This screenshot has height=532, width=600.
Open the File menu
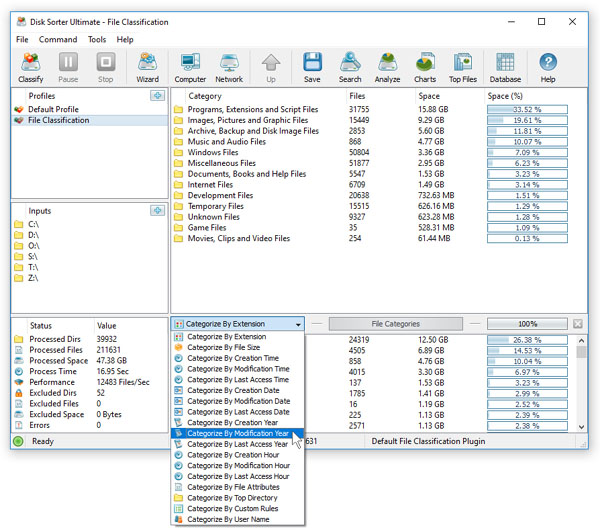(x=22, y=39)
